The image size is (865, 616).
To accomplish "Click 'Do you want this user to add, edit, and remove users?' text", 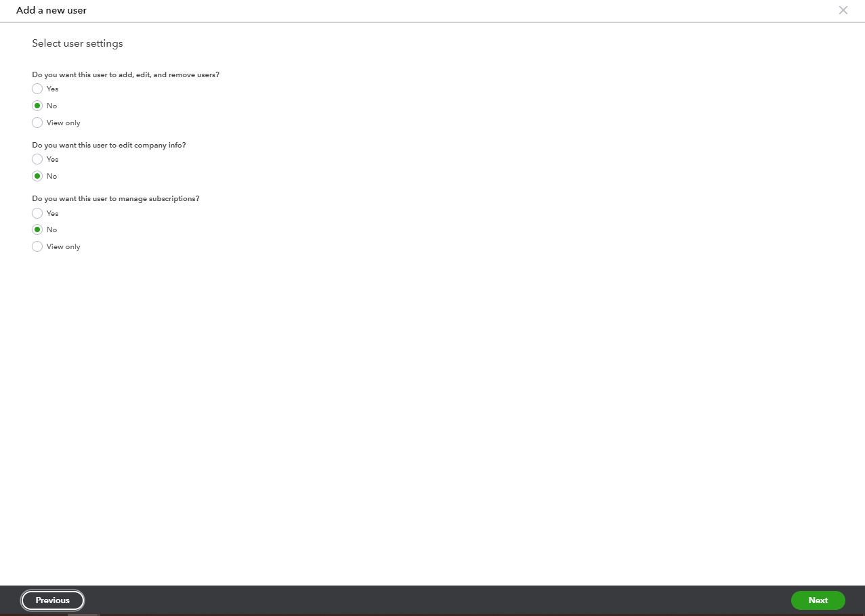I will pos(126,75).
